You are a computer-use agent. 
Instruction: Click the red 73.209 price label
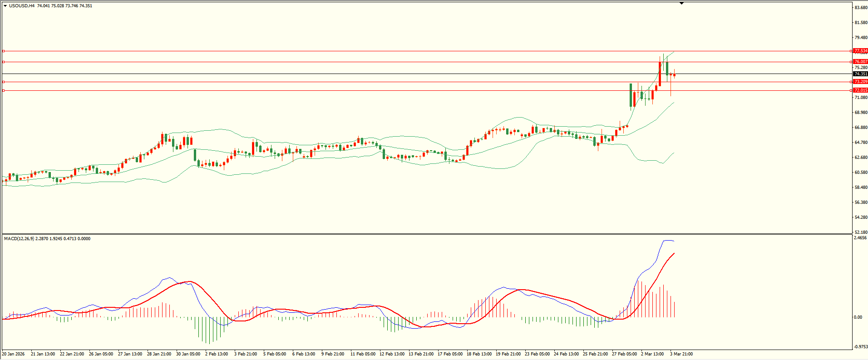(x=860, y=82)
